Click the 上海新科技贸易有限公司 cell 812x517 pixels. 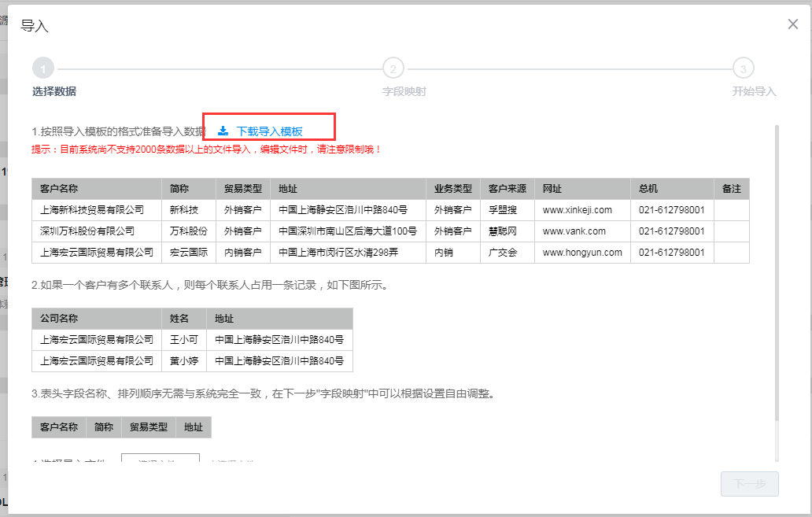[x=92, y=210]
